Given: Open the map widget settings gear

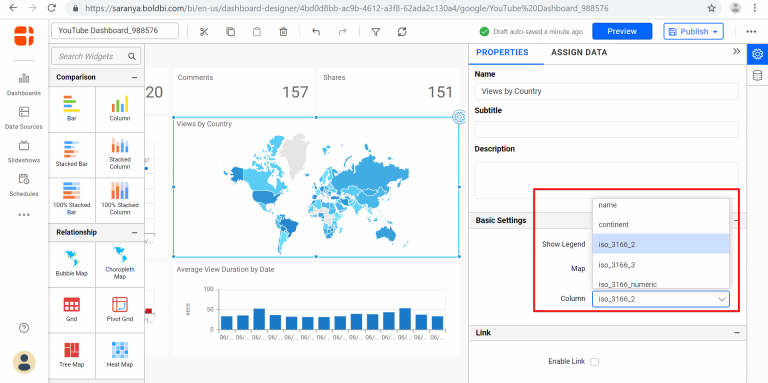Looking at the screenshot, I should tap(459, 117).
